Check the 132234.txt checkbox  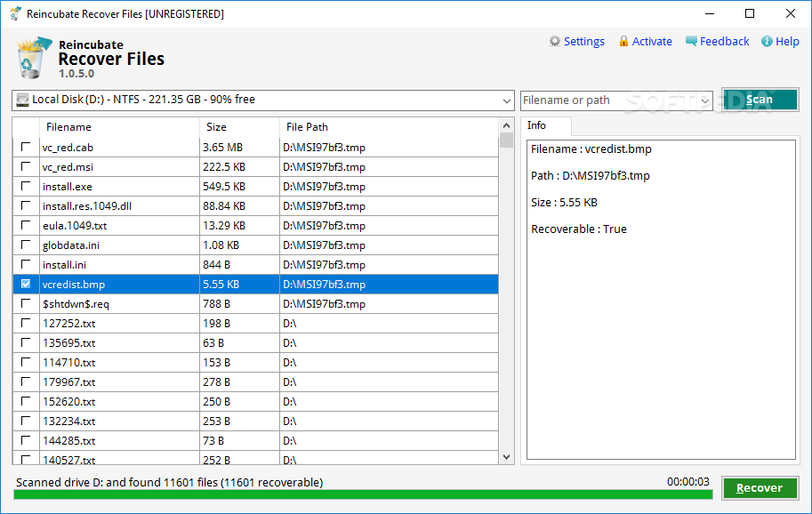[26, 421]
